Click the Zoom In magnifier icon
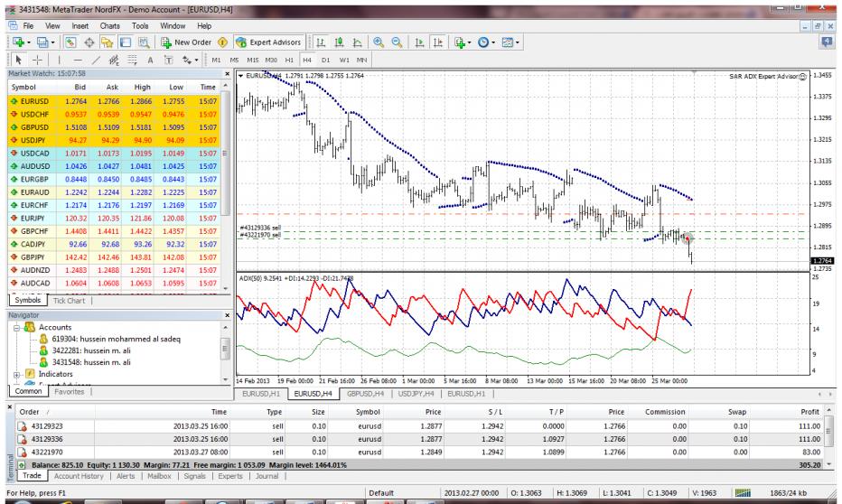Viewport: 842px width, 504px height. point(377,43)
